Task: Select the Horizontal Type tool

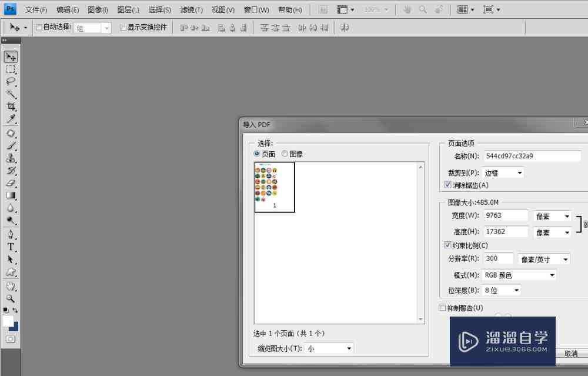Action: [11, 247]
